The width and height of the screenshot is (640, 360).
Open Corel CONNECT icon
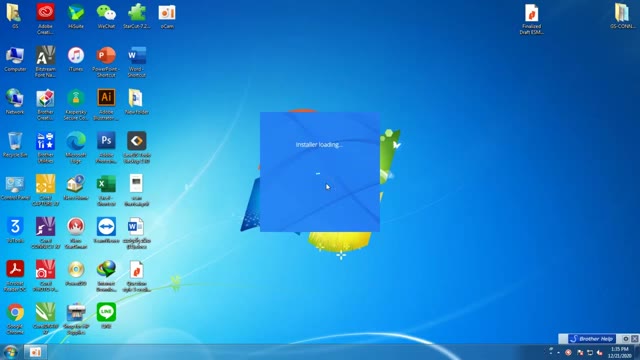45,233
